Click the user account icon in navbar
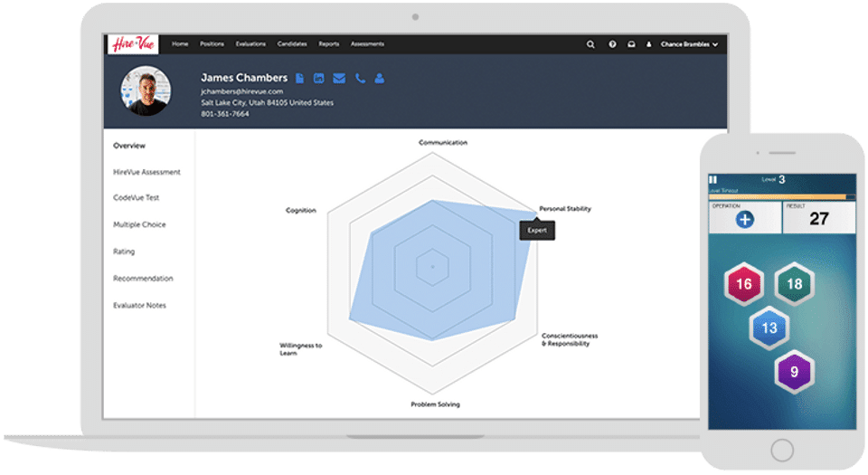The image size is (868, 475). point(649,44)
